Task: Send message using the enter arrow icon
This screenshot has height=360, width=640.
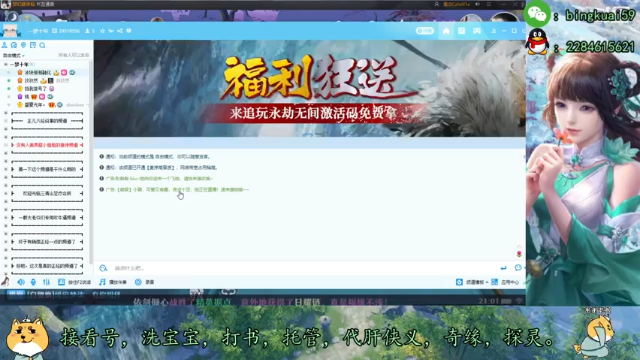Action: point(503,268)
